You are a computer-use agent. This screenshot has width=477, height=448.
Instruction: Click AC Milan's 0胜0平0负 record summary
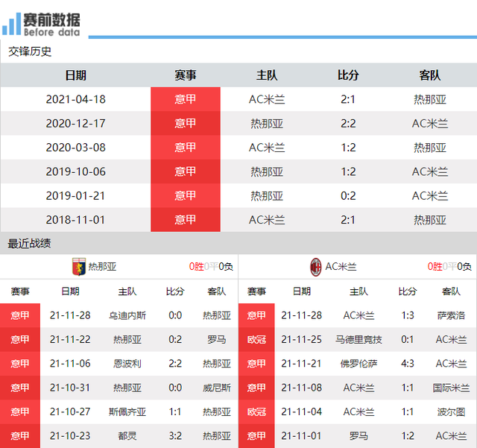pos(449,267)
